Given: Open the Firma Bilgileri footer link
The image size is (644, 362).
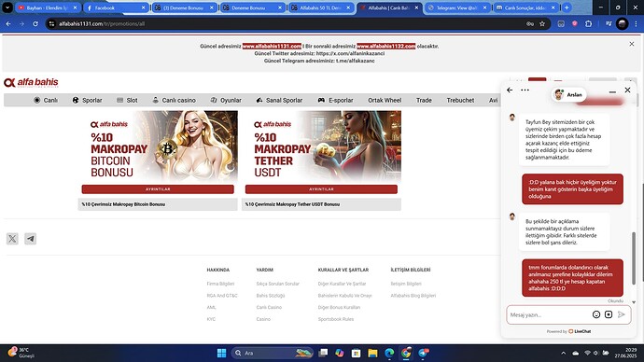Looking at the screenshot, I should coord(220,284).
